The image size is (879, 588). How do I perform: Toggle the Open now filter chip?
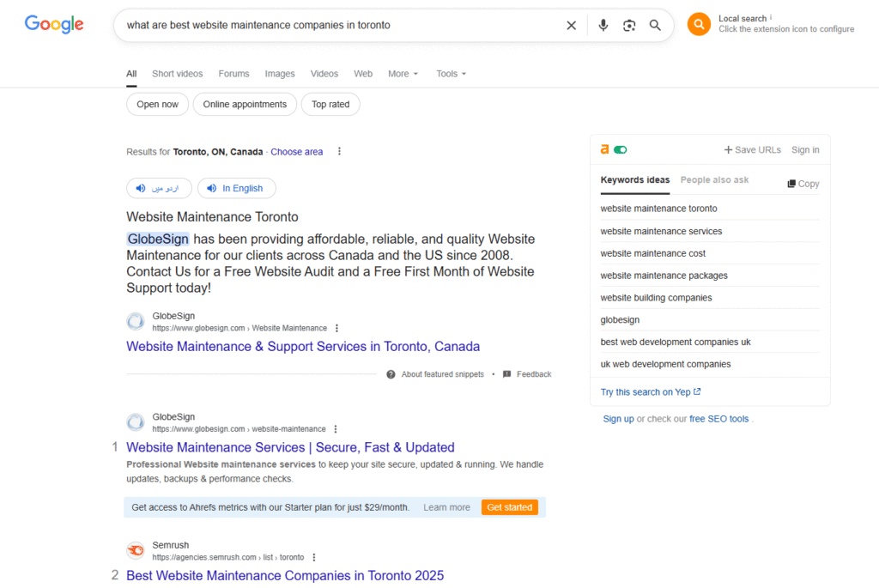pyautogui.click(x=157, y=105)
